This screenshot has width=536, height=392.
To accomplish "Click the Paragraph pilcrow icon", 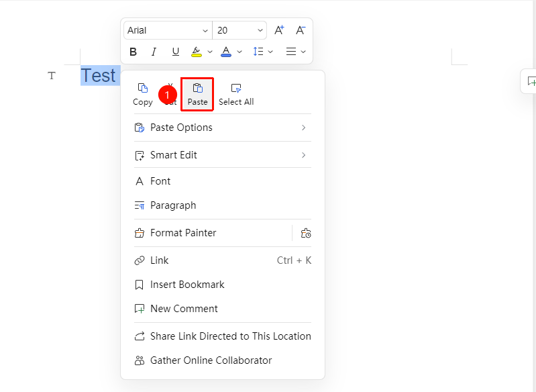I will click(139, 205).
